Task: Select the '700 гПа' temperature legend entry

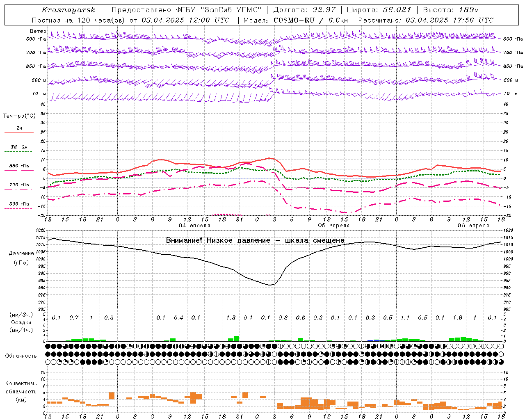Action: pos(19,185)
